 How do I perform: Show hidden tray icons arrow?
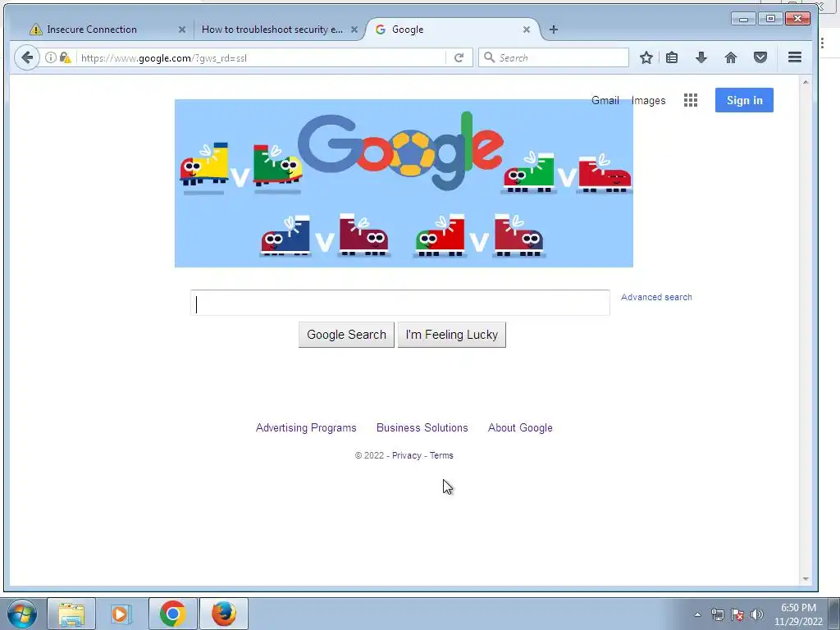coord(697,614)
